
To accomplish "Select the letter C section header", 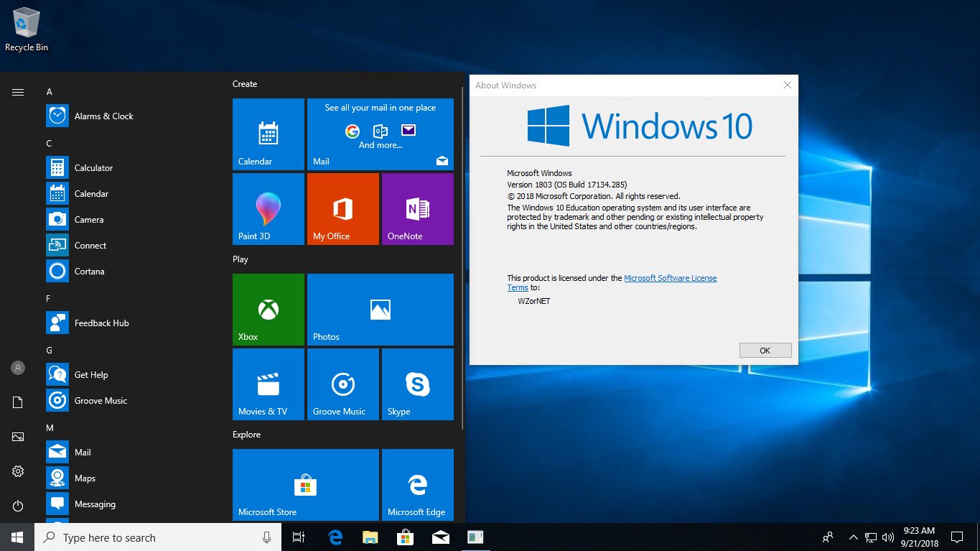I will (50, 144).
